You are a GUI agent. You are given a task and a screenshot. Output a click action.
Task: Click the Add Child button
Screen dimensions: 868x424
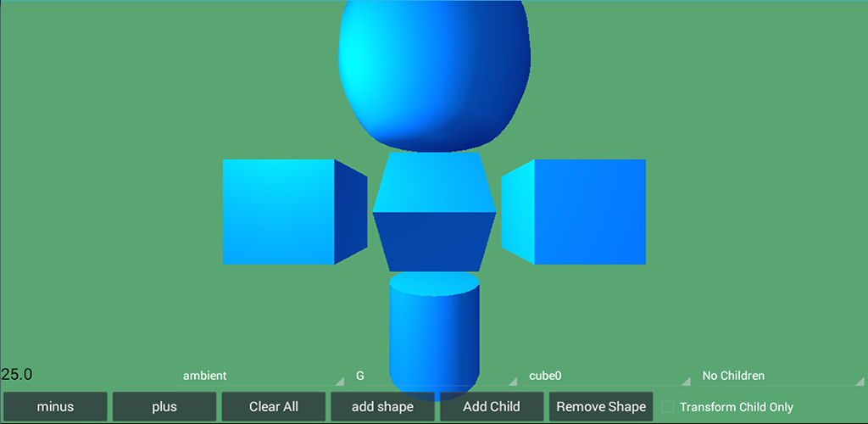pyautogui.click(x=492, y=407)
